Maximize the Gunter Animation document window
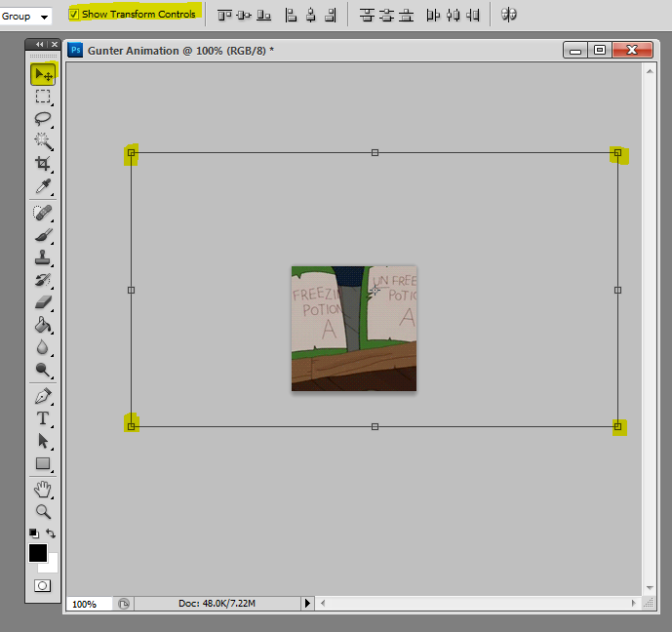 pos(600,50)
